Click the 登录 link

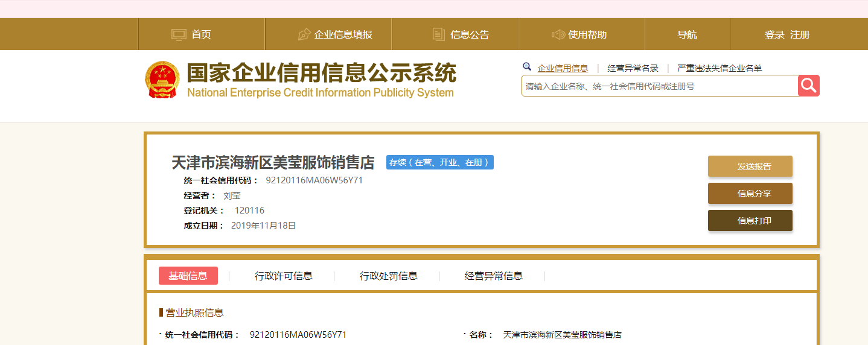point(774,34)
